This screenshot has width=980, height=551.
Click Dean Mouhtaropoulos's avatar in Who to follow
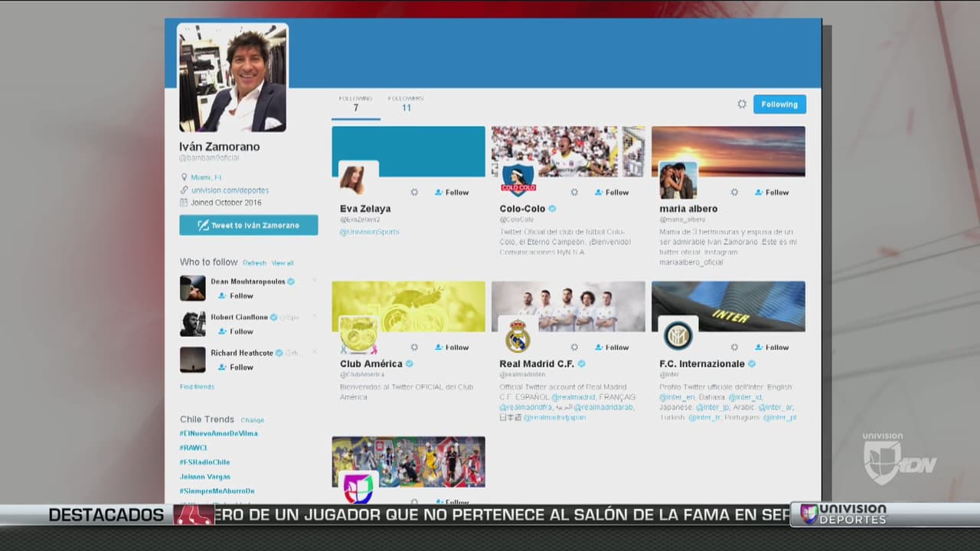[x=192, y=289]
